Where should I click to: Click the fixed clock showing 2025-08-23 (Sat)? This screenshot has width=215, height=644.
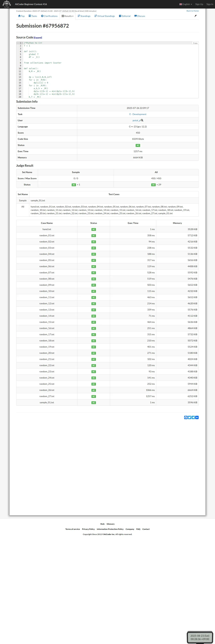point(200,637)
